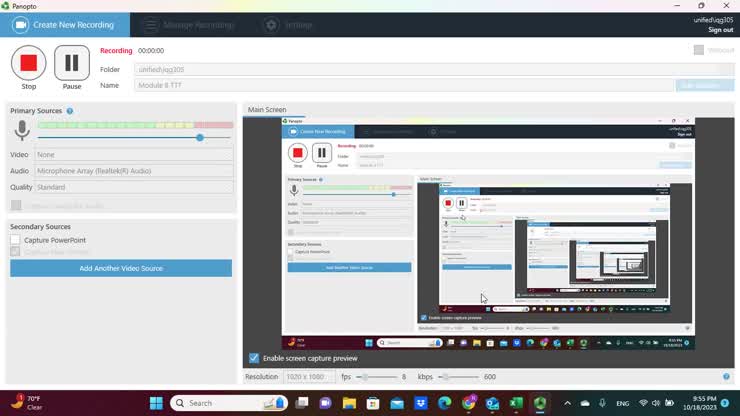This screenshot has height=416, width=740.
Task: Show hidden system tray icons
Action: tap(567, 403)
